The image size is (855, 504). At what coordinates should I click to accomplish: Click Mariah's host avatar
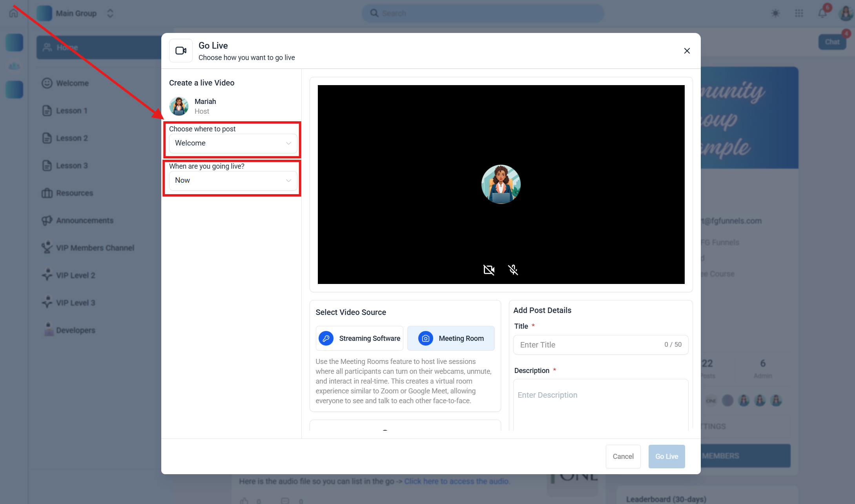pos(179,106)
